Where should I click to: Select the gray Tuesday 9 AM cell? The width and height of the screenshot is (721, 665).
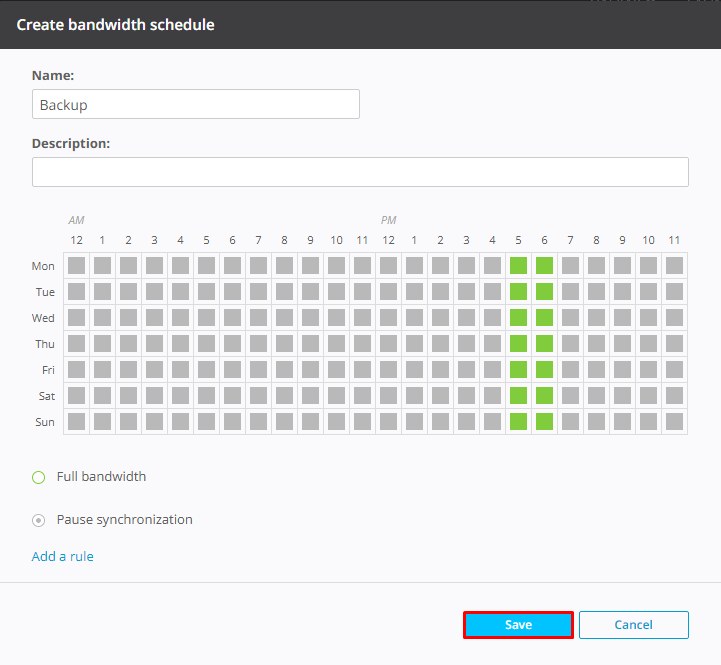coord(310,292)
